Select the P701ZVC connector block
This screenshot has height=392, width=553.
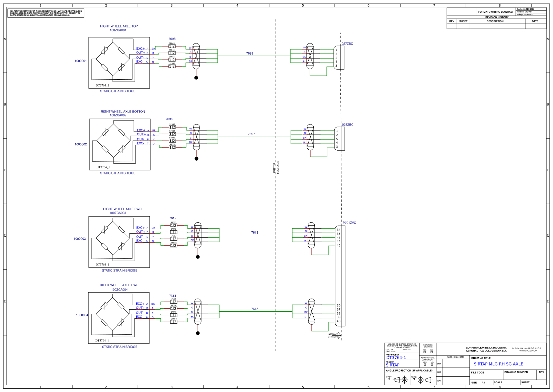340,276
